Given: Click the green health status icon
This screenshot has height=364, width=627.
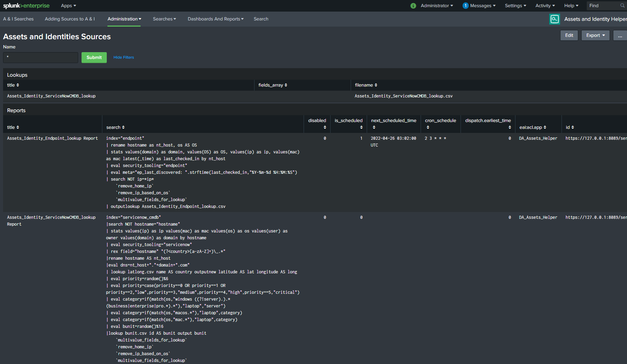Looking at the screenshot, I should (413, 6).
